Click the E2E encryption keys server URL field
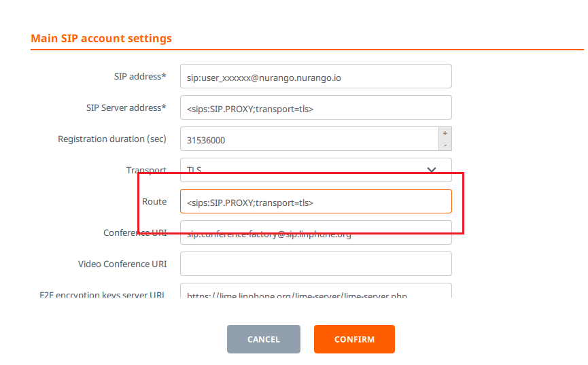This screenshot has width=588, height=365. click(315, 291)
